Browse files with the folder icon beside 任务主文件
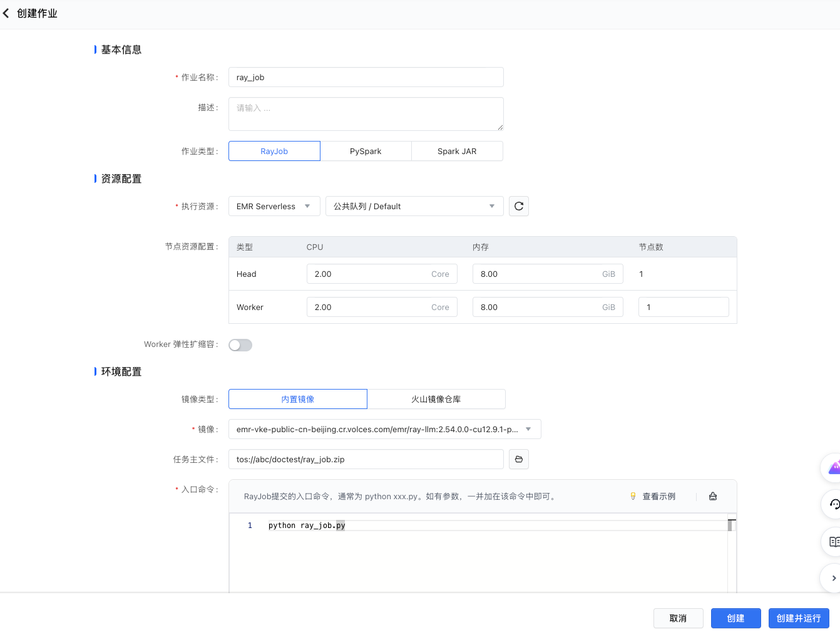Viewport: 840px width, 637px height. pyautogui.click(x=519, y=459)
